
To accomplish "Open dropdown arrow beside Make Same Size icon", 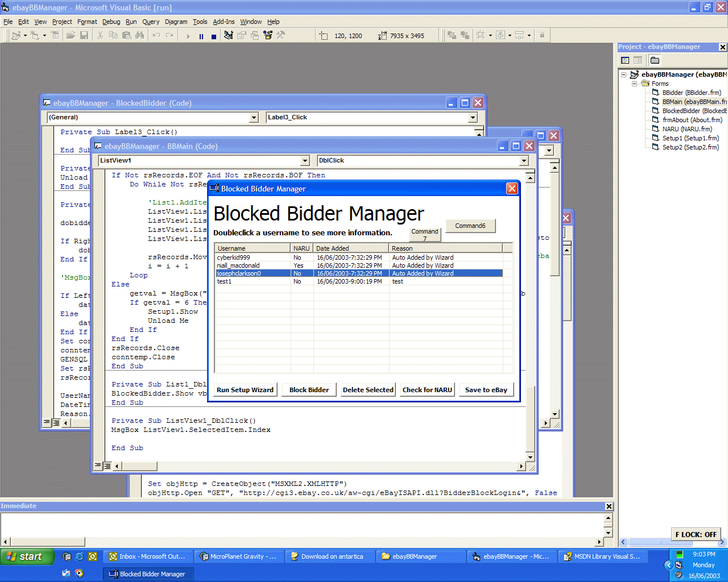I will pos(529,35).
